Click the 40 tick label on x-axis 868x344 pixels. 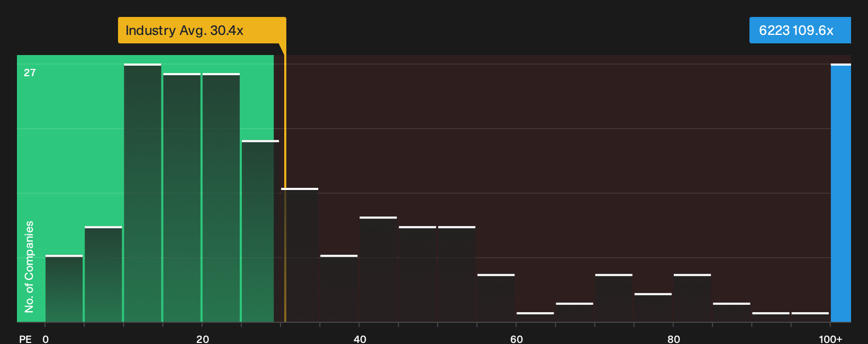point(360,339)
